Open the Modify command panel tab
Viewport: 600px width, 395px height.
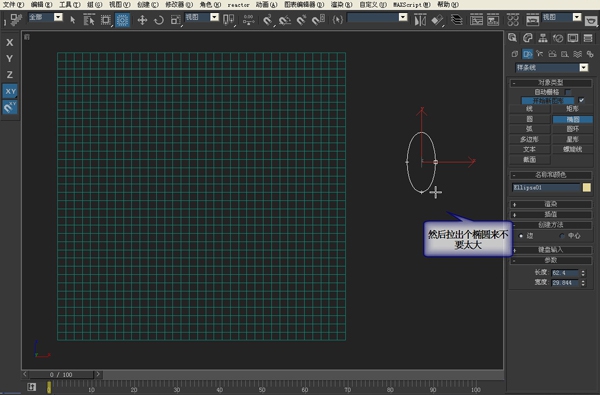click(x=528, y=38)
